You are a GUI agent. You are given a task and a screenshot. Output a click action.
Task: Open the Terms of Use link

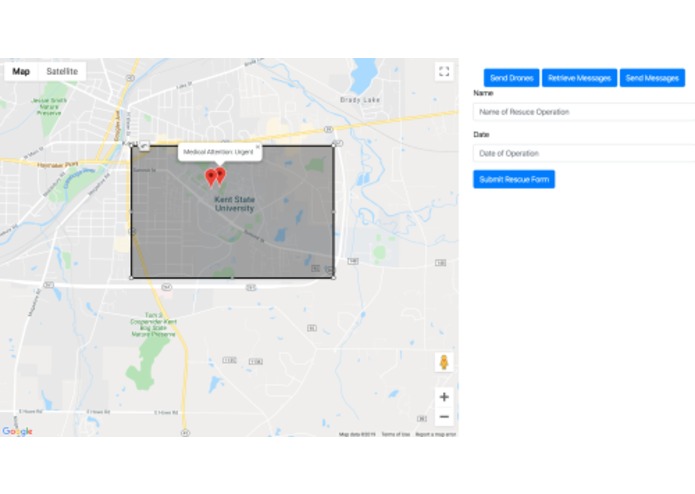pyautogui.click(x=395, y=434)
